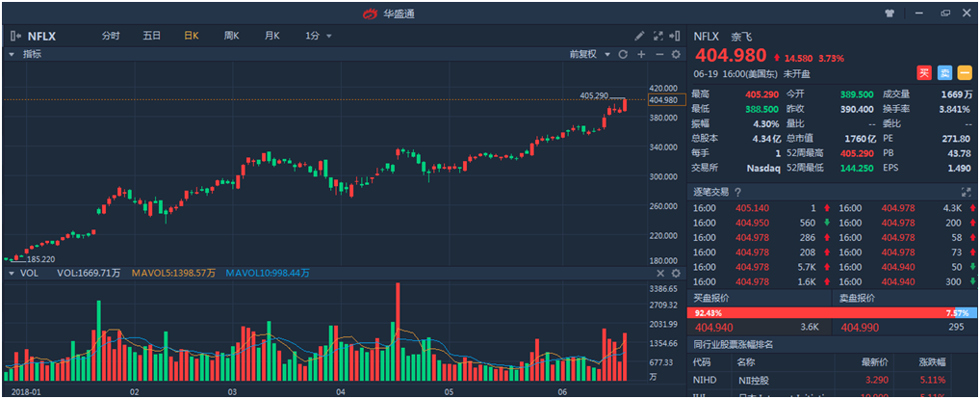Click the 昨收 value 390.400
980x399 pixels.
[857, 109]
